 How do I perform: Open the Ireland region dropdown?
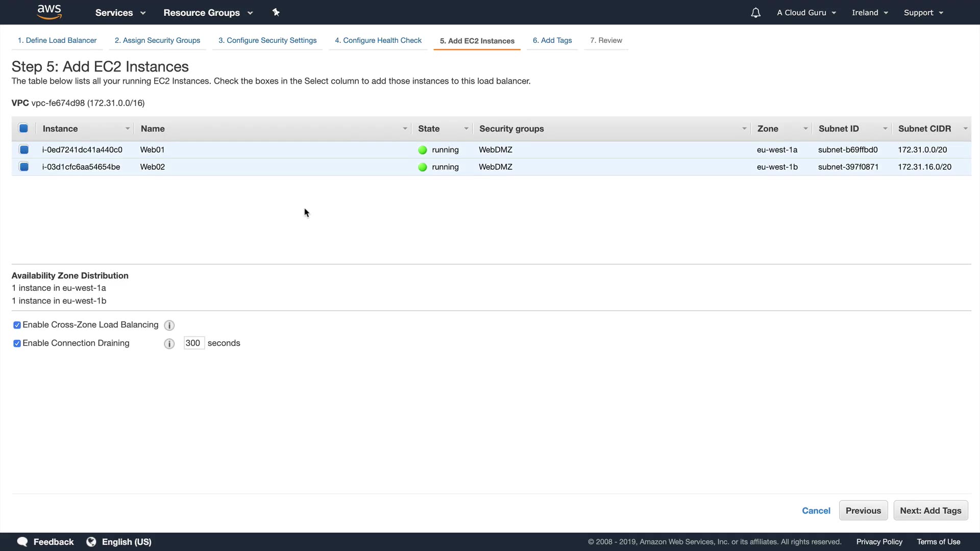pos(870,13)
